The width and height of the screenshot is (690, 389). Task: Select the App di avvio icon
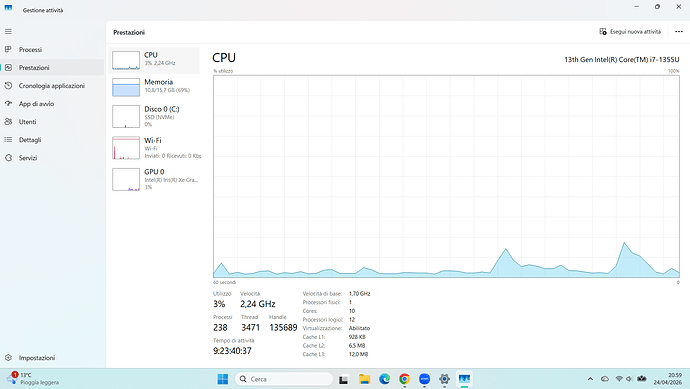8,103
